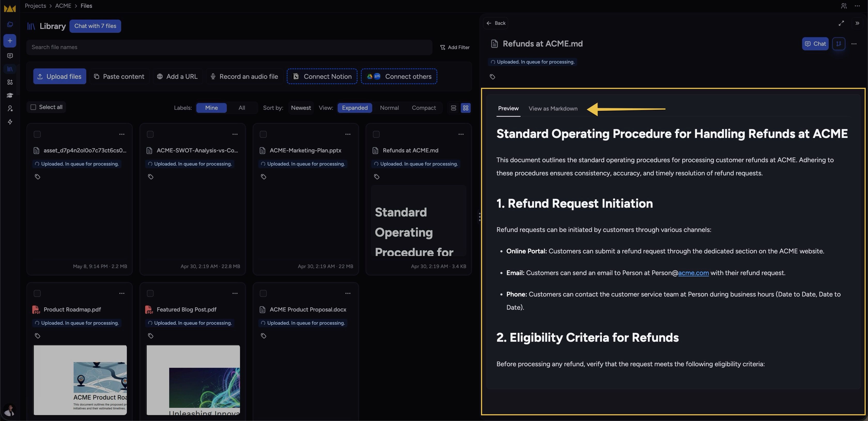Open the Add Filter menu
This screenshot has width=868, height=421.
(455, 48)
